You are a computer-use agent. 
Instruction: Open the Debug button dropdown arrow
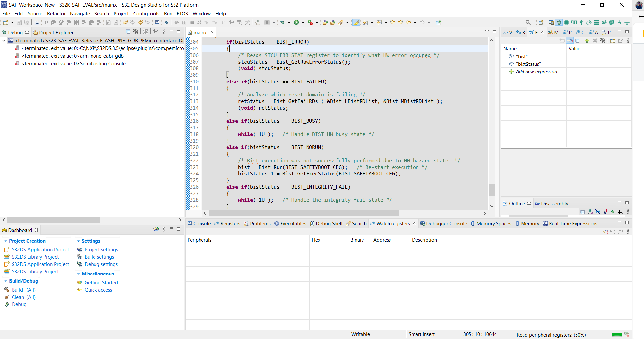(289, 22)
